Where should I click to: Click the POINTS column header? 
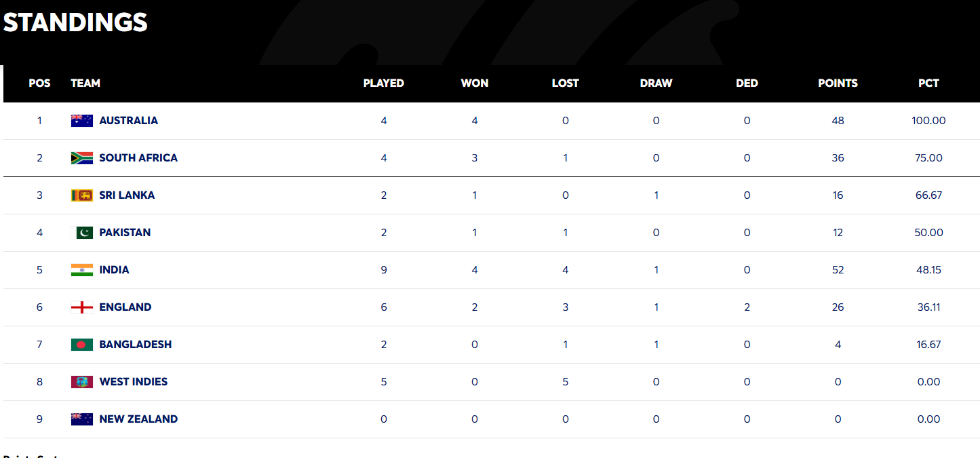tap(838, 83)
